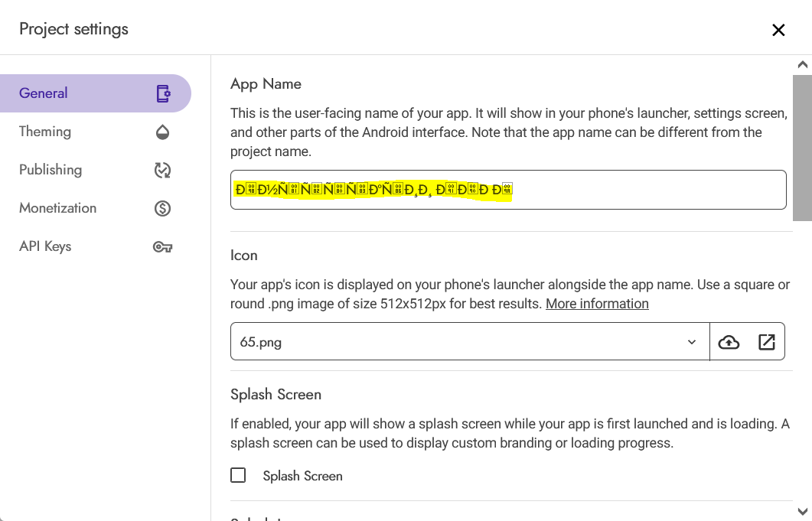
Task: Click the API Keys key icon
Action: point(162,247)
